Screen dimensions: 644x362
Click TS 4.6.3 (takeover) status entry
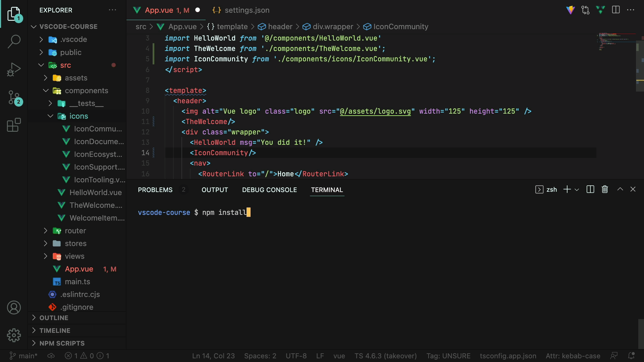click(385, 356)
